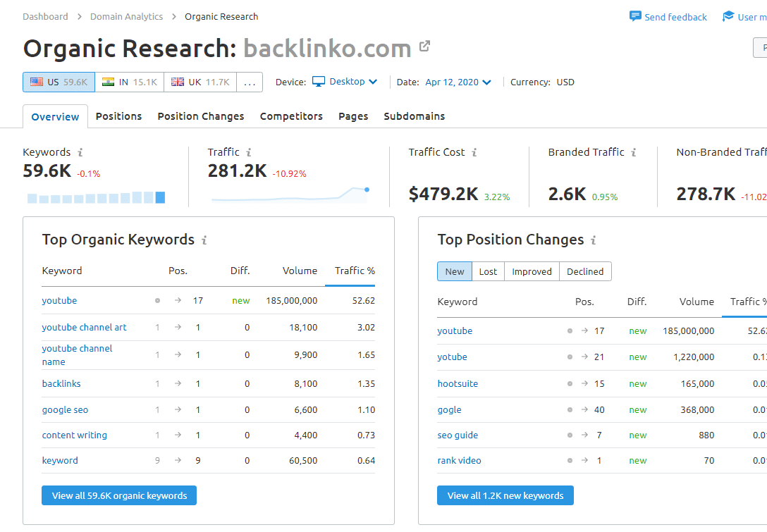Click the info icon next to Keywords
The width and height of the screenshot is (767, 532).
pyautogui.click(x=80, y=153)
